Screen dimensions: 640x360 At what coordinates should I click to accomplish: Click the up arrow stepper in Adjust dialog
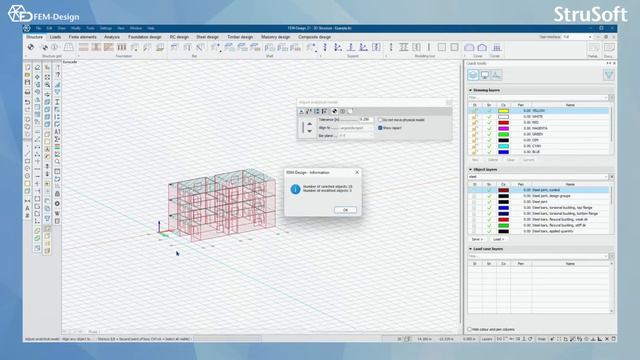pyautogui.click(x=309, y=124)
